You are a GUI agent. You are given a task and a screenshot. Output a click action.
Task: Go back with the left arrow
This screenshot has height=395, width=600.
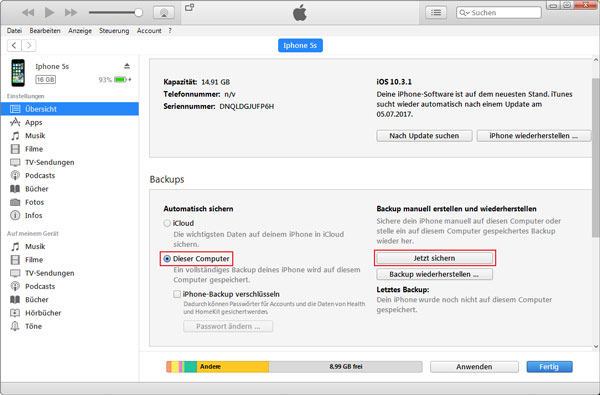point(14,46)
